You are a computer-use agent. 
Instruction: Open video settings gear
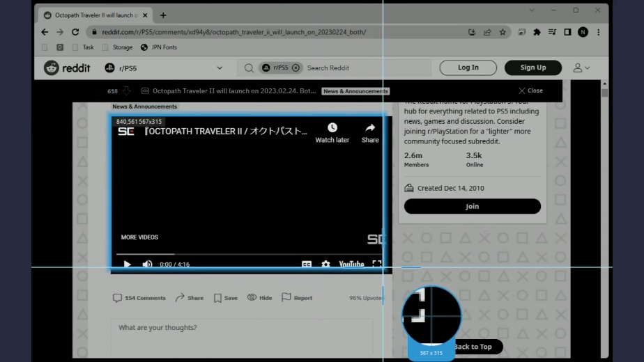[325, 265]
